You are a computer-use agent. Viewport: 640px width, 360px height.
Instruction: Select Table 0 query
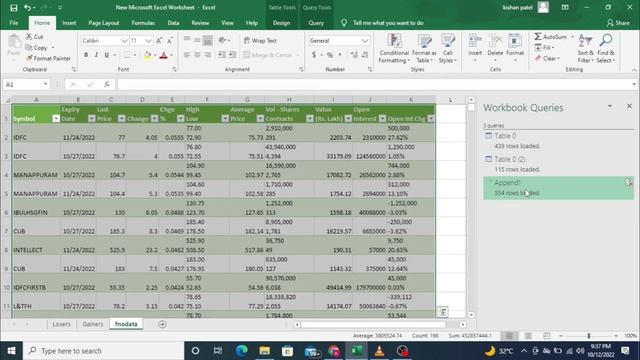pos(558,140)
